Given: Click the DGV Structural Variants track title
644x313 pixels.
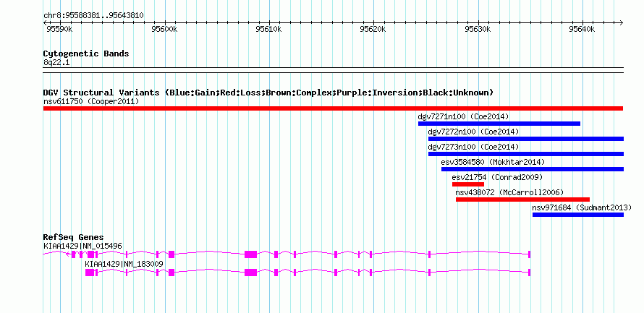Looking at the screenshot, I should coord(268,93).
